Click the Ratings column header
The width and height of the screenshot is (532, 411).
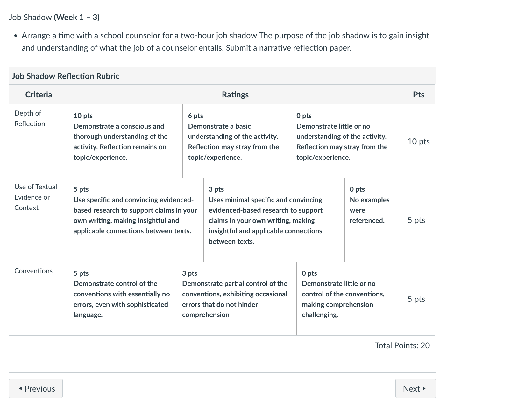point(235,95)
